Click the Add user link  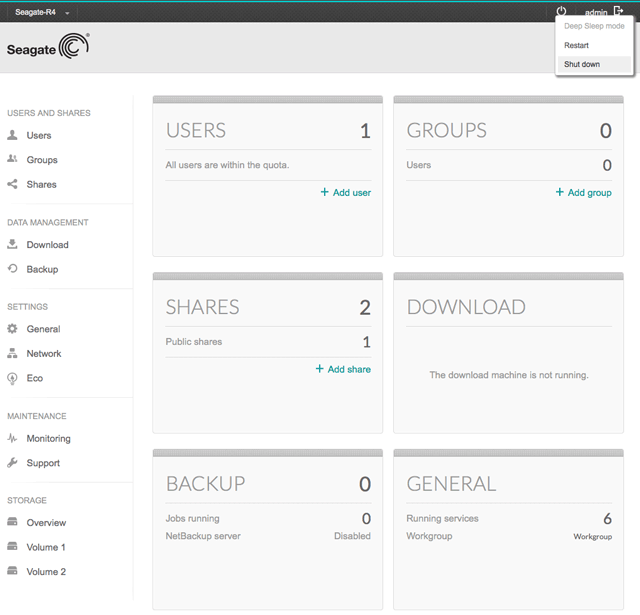tap(346, 192)
